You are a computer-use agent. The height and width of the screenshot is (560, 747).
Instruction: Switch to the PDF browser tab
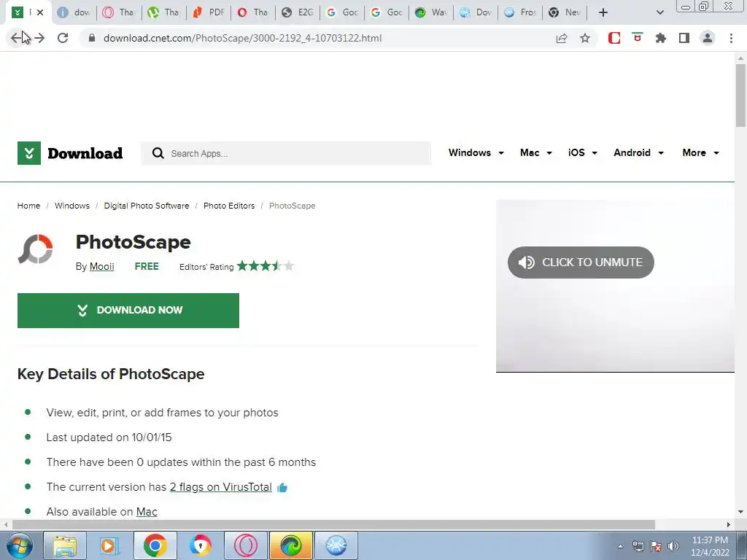coord(209,12)
